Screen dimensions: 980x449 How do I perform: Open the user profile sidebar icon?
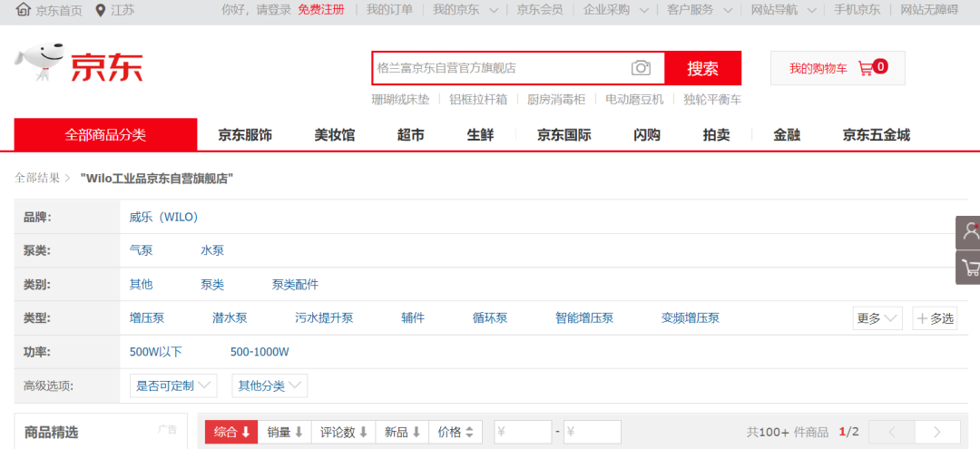pos(969,232)
